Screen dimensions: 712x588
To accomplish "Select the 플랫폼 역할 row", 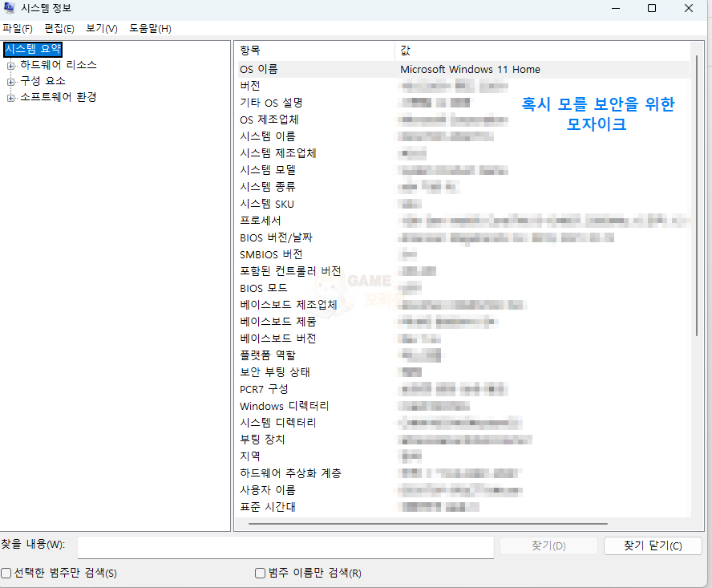I will 463,355.
